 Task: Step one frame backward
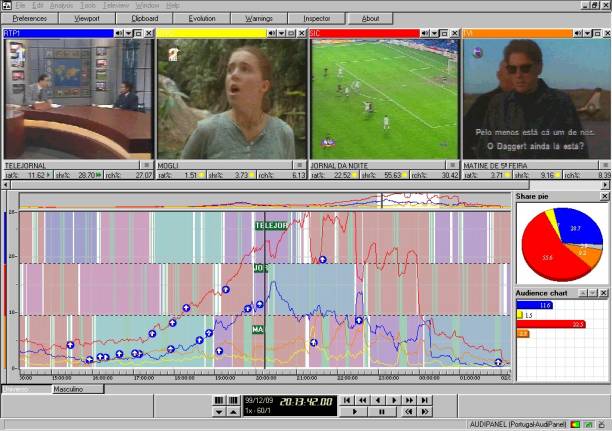[x=378, y=400]
